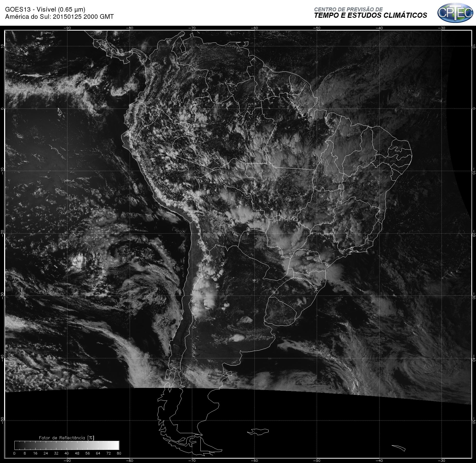Click the '-90' longitude label on the bottom axis
476x463 pixels.
pos(67,460)
